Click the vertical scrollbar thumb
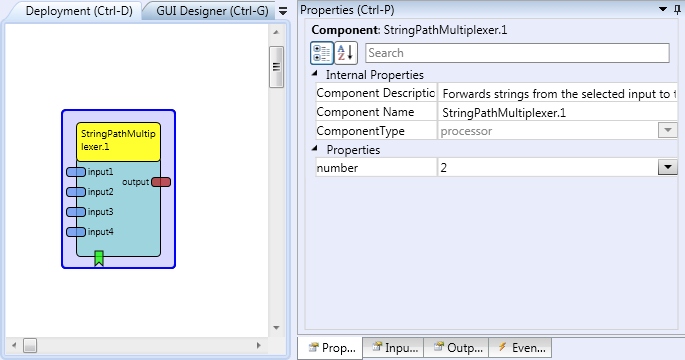Viewport: 685px width, 360px height. (x=276, y=67)
